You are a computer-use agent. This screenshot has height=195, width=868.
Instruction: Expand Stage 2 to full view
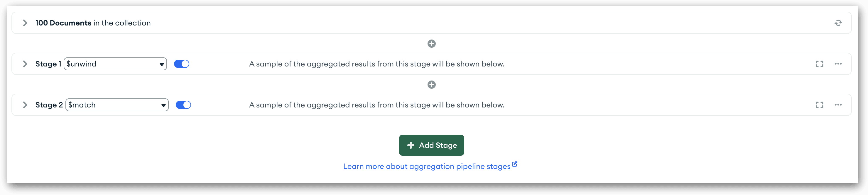coord(820,105)
